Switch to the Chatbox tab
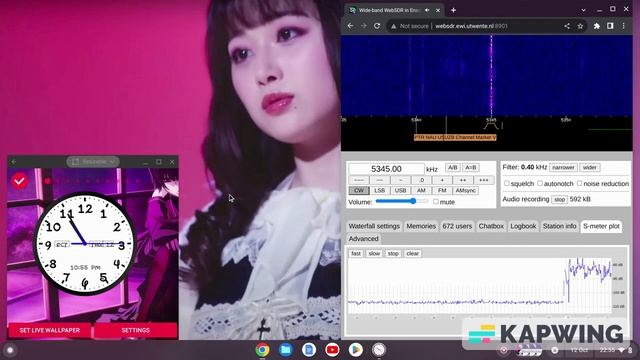This screenshot has width=640, height=360. [491, 226]
